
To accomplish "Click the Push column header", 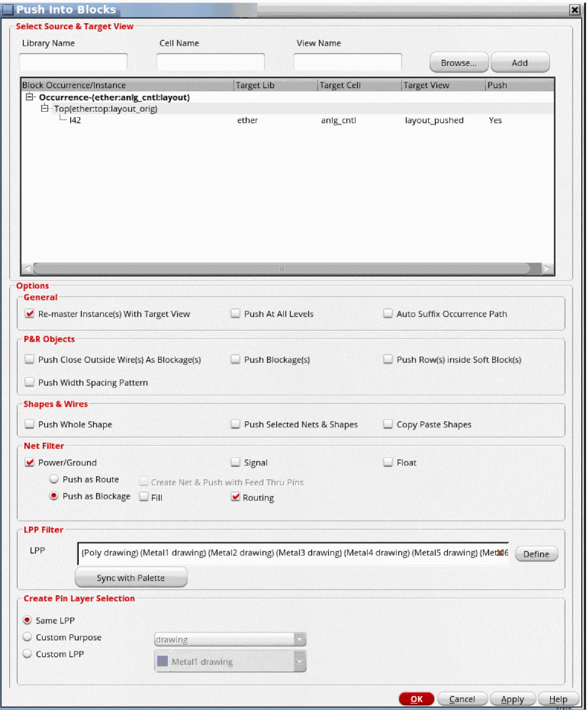I will (x=520, y=85).
